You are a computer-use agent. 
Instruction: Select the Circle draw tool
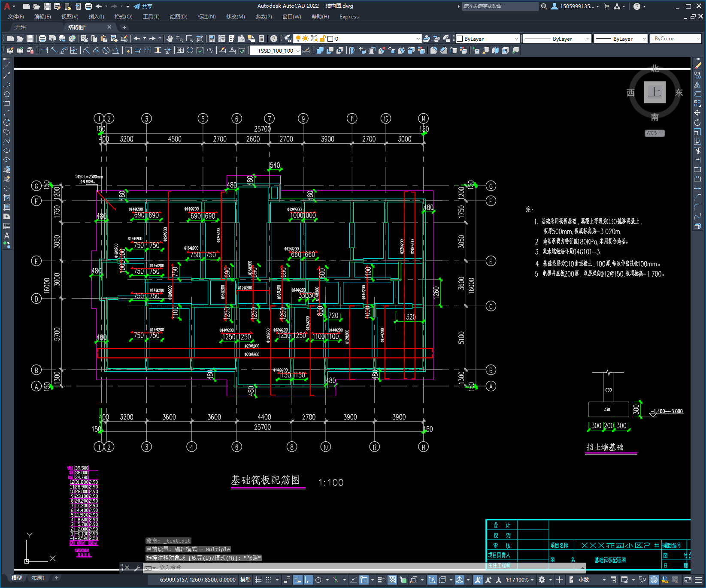point(7,122)
